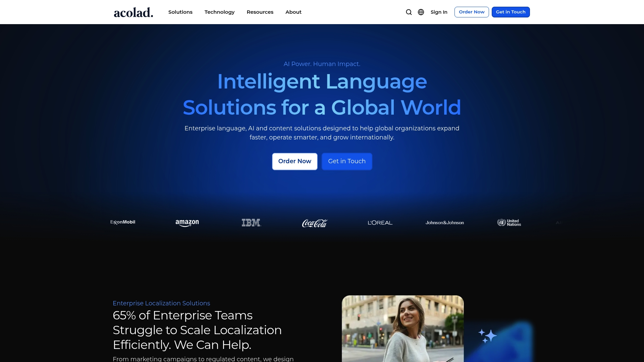
Task: Open the search magnifier icon
Action: coord(409,12)
